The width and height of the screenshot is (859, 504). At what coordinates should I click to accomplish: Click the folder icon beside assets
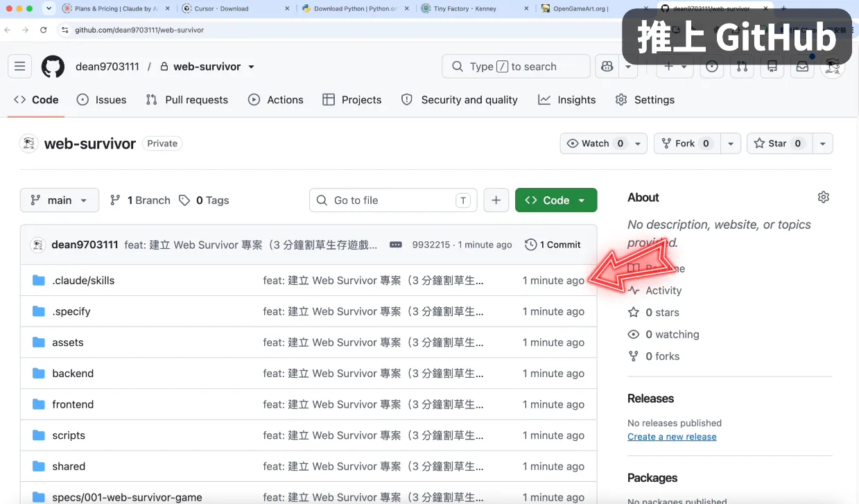tap(39, 342)
